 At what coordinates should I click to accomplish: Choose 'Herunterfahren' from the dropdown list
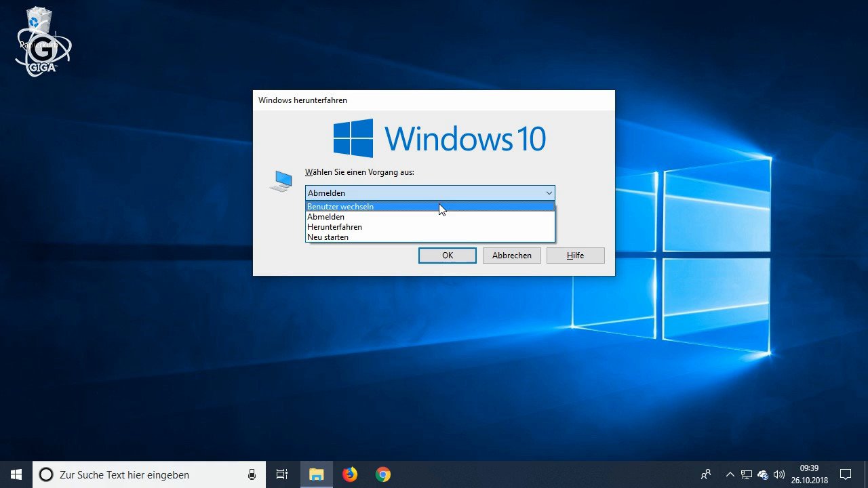430,227
